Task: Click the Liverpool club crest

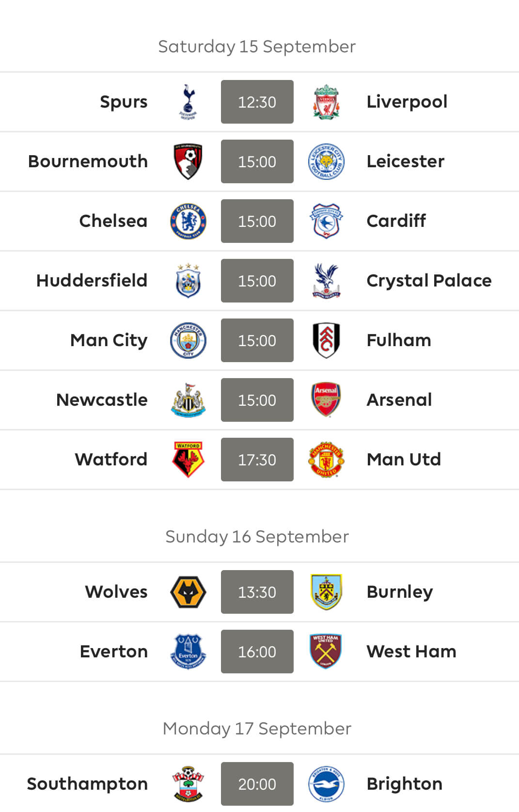Action: coord(326,102)
